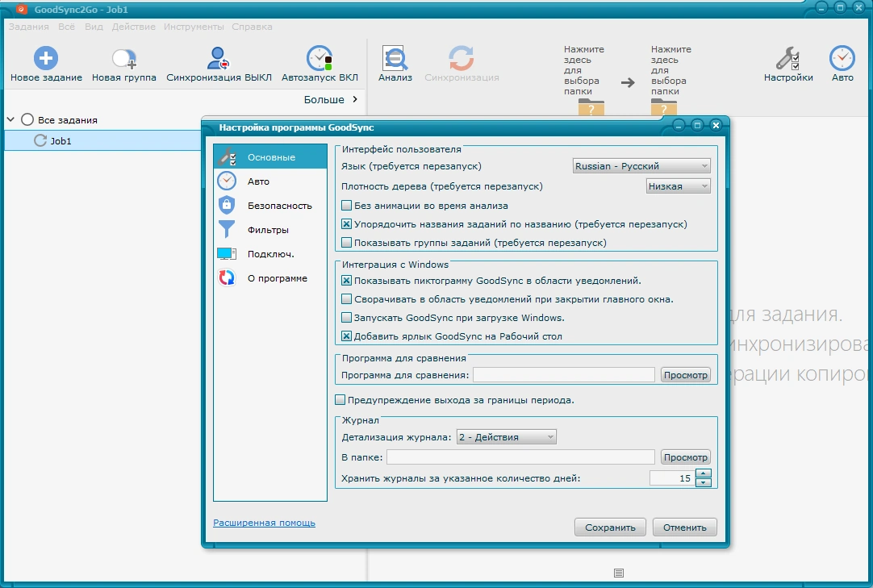Open the Всё menu

[66, 27]
